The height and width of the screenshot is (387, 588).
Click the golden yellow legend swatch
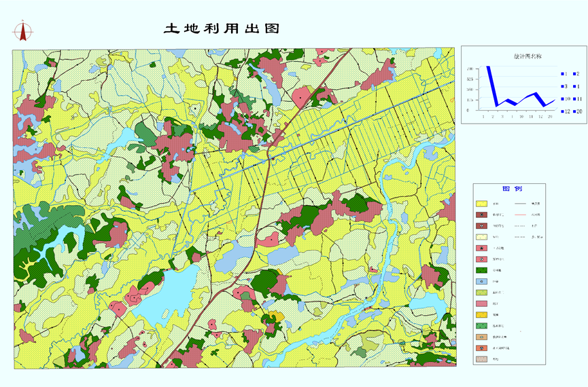click(x=481, y=314)
